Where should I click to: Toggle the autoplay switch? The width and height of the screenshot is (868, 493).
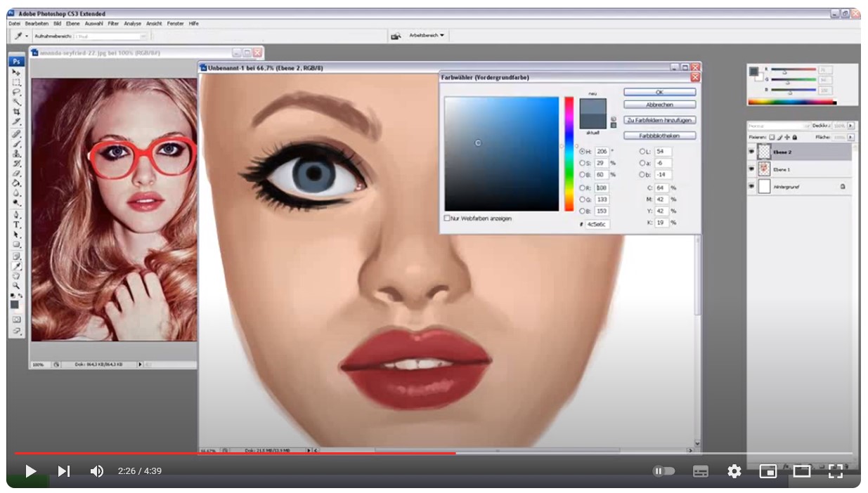664,471
